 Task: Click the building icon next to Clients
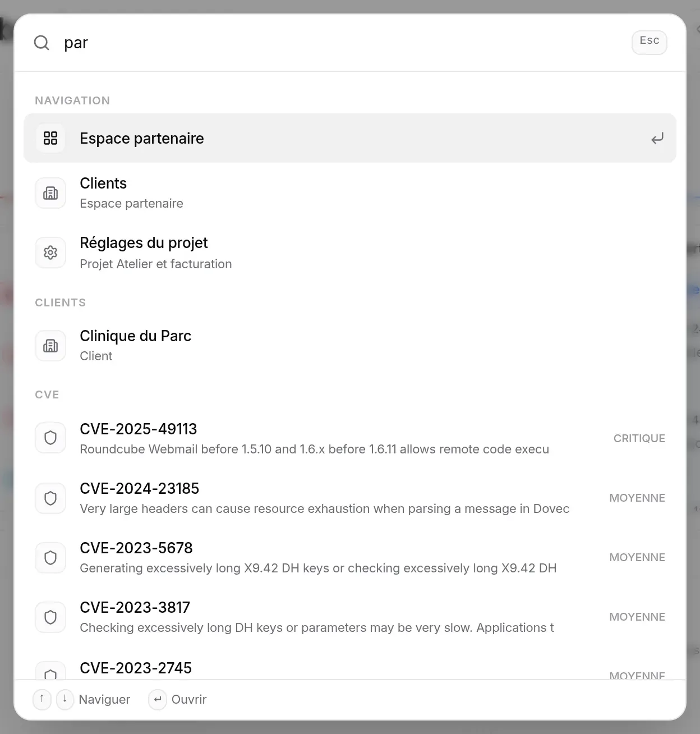coord(50,193)
